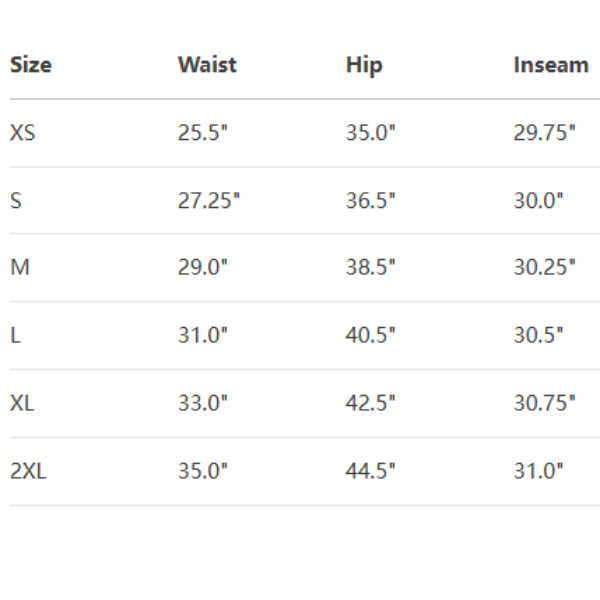Select the XS size row label
The image size is (600, 600).
pos(22,132)
